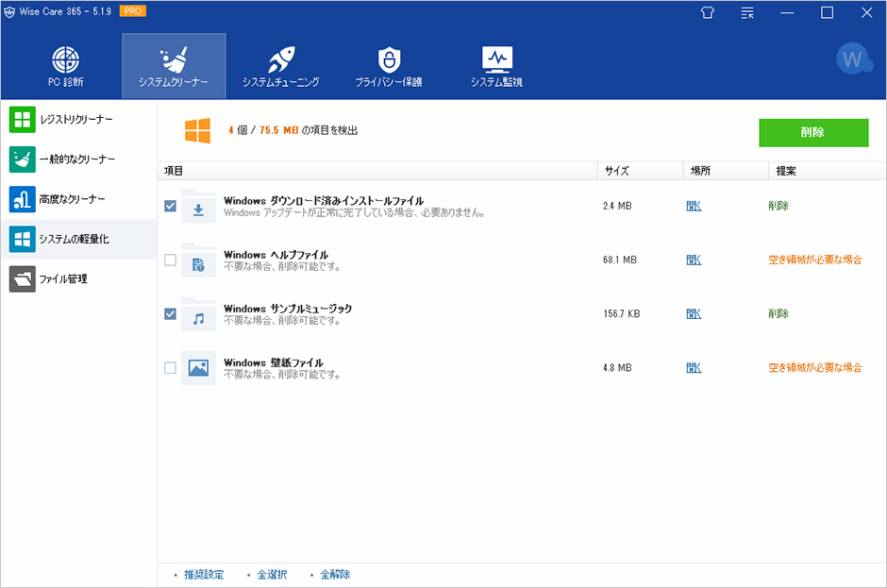Click 削除 suggestion for ダウンロード済みインストールファイル
This screenshot has height=588, width=887.
pos(778,206)
